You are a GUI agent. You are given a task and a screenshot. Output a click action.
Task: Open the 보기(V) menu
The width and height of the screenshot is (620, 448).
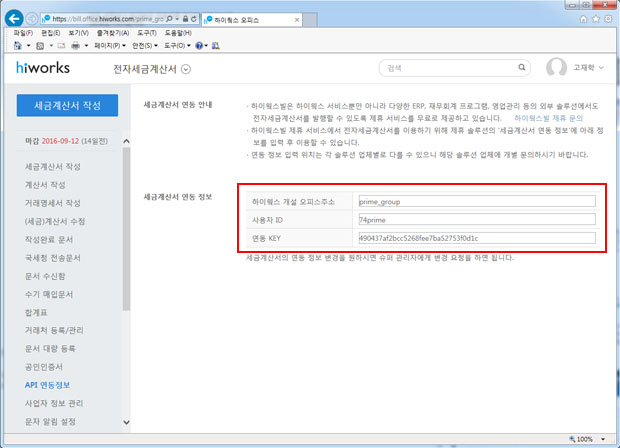[x=78, y=33]
